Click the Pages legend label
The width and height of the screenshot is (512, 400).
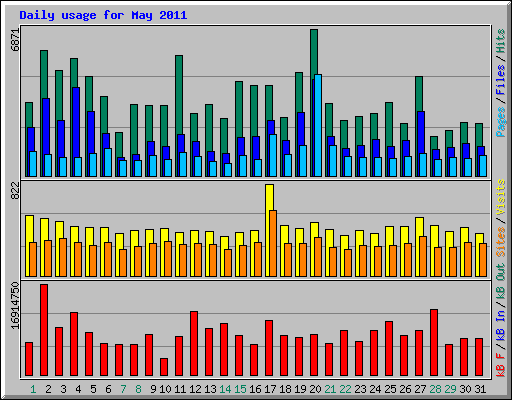(x=500, y=122)
